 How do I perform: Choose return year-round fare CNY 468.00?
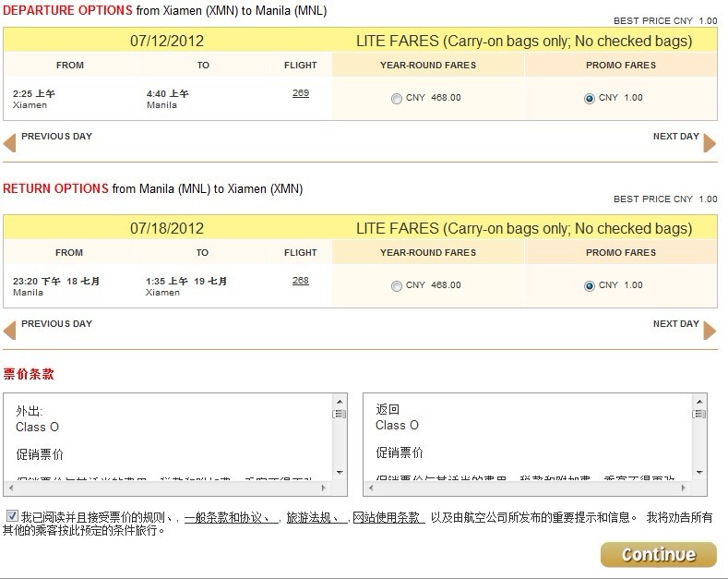point(397,286)
